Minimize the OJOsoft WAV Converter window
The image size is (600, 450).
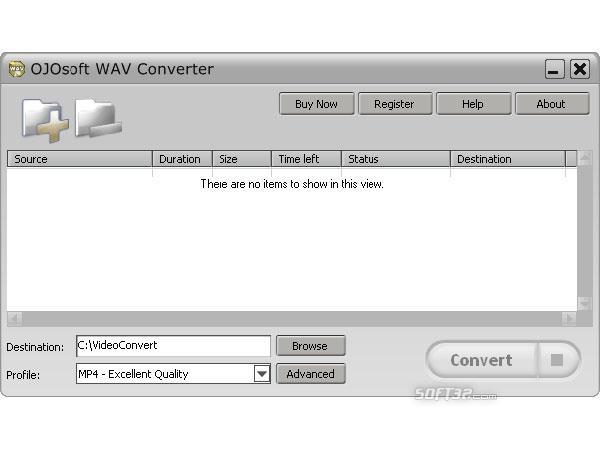(554, 69)
